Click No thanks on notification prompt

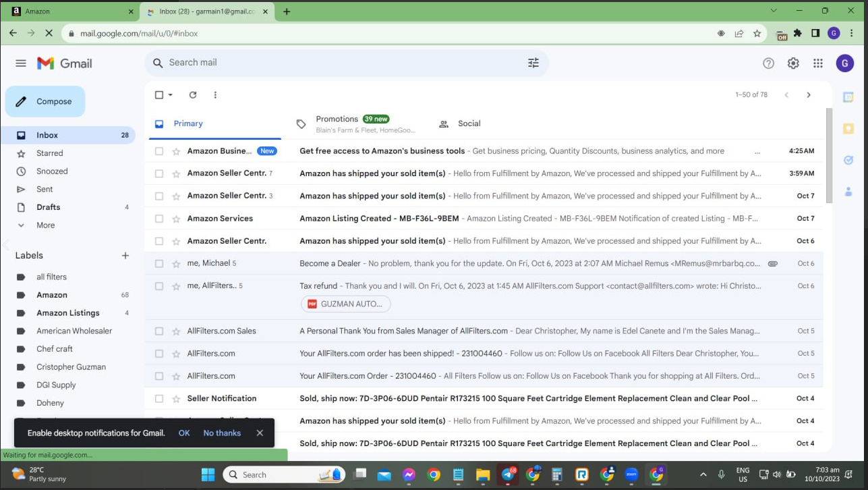coord(222,433)
